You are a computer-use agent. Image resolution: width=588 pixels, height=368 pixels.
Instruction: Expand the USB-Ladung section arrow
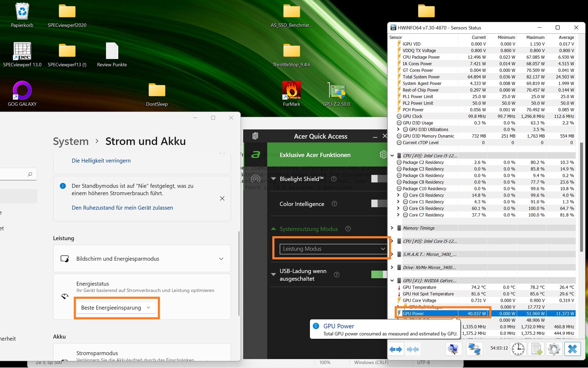point(273,274)
